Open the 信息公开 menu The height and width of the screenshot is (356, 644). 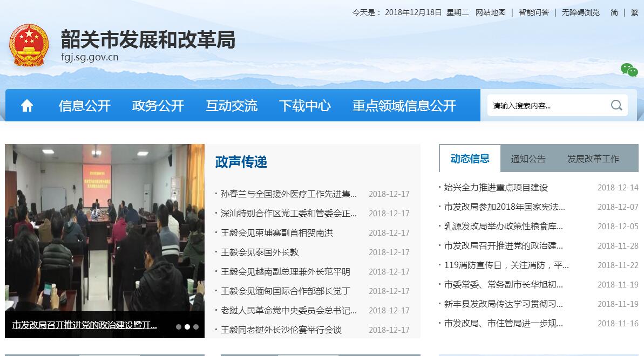tap(85, 106)
